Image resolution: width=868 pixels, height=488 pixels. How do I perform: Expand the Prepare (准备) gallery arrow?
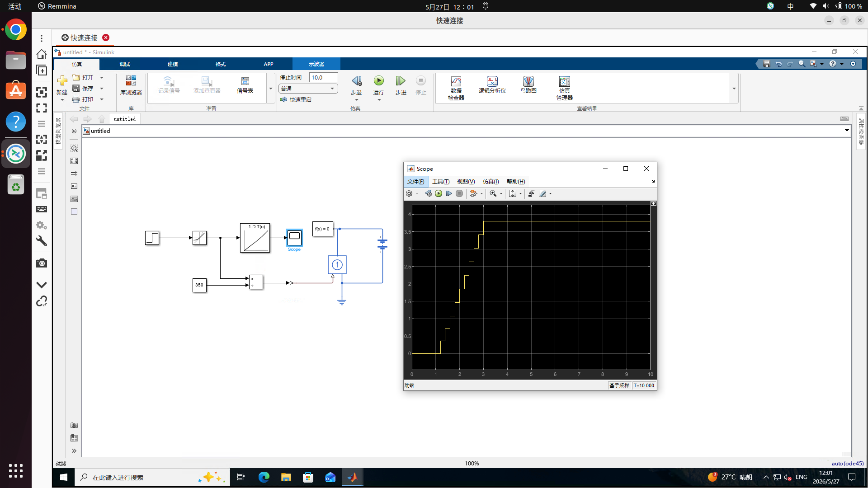click(271, 89)
